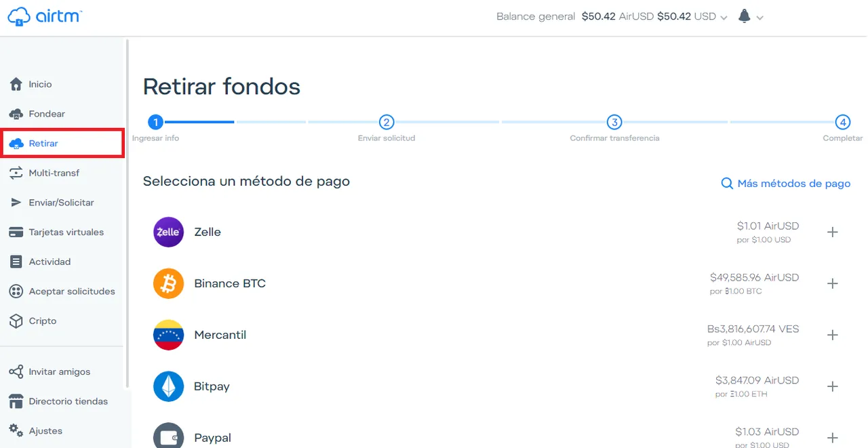
Task: Click the search magnifier icon
Action: click(727, 184)
